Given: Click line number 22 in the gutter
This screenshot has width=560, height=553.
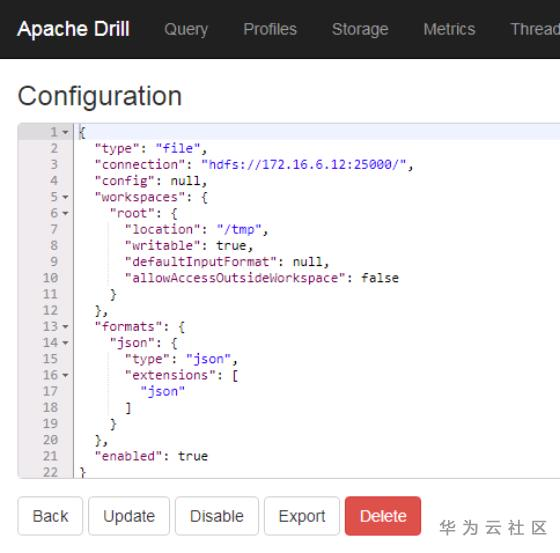Looking at the screenshot, I should tap(50, 472).
